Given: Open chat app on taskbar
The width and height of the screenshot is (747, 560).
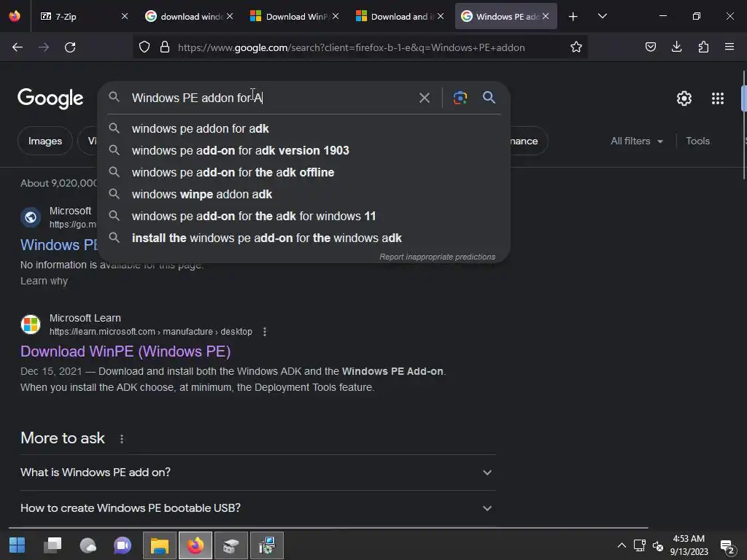Looking at the screenshot, I should click(123, 545).
